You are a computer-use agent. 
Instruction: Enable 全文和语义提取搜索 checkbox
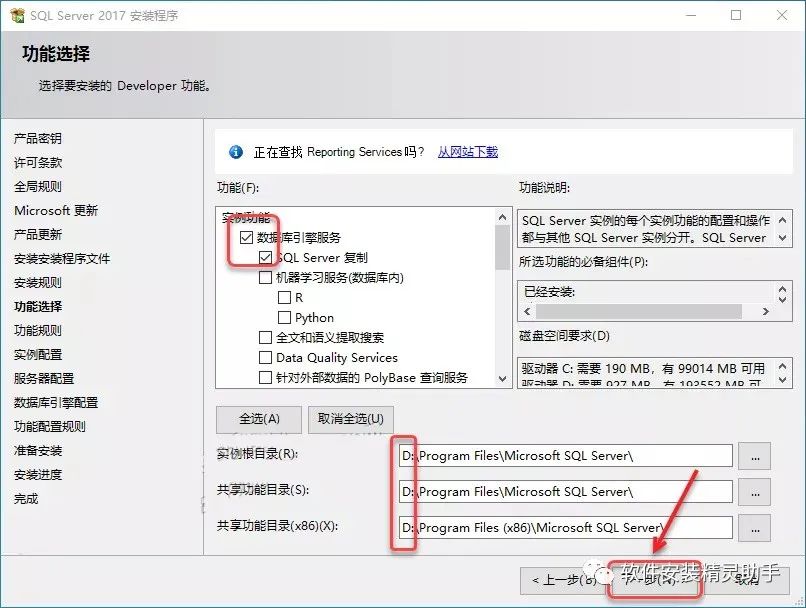tap(265, 338)
